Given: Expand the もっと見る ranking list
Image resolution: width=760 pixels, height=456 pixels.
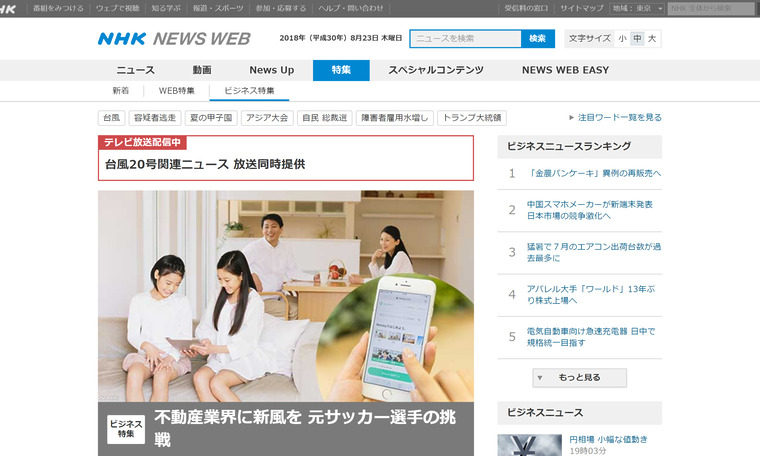Looking at the screenshot, I should (x=580, y=378).
